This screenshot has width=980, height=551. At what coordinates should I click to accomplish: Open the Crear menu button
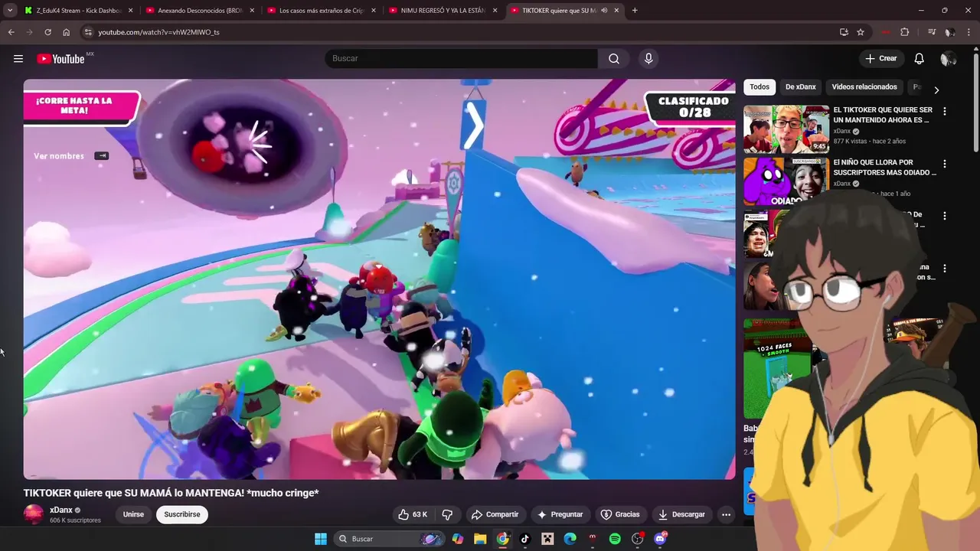(881, 59)
